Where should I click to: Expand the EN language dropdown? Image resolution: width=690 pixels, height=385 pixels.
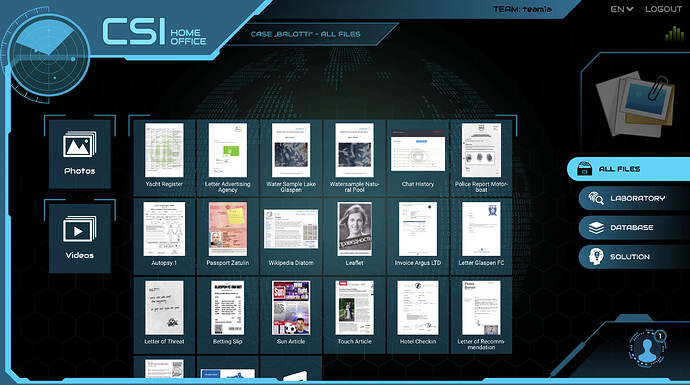coord(621,9)
